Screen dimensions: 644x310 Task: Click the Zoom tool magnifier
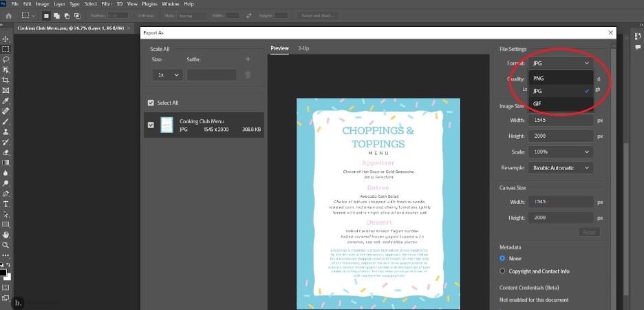tap(6, 245)
